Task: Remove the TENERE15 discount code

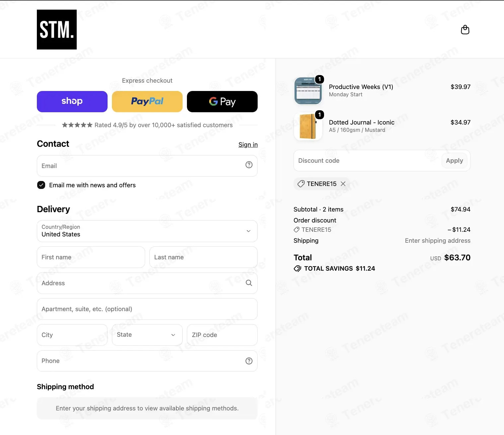Action: pyautogui.click(x=343, y=184)
